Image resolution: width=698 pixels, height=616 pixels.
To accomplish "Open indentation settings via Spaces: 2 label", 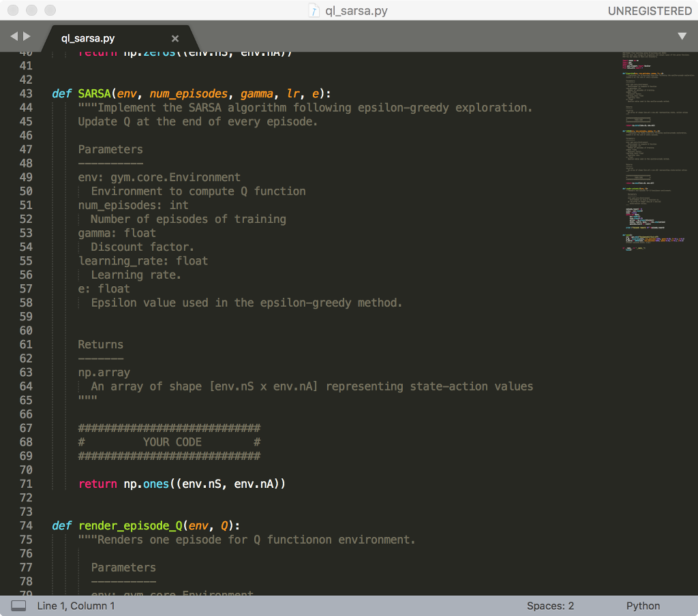I will click(550, 606).
